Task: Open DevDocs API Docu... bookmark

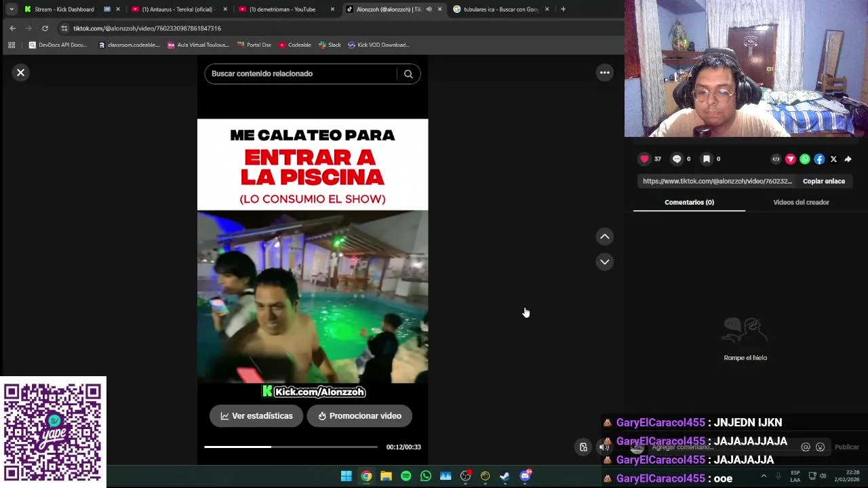Action: tap(58, 45)
